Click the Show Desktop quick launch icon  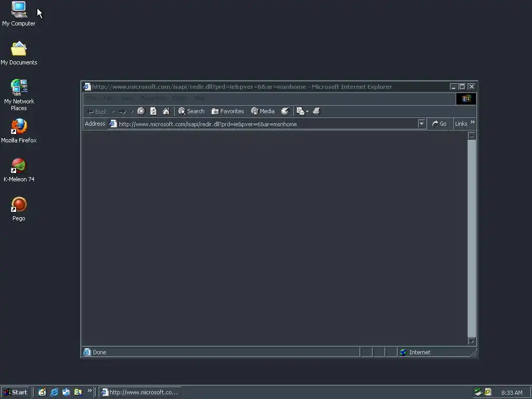click(42, 393)
